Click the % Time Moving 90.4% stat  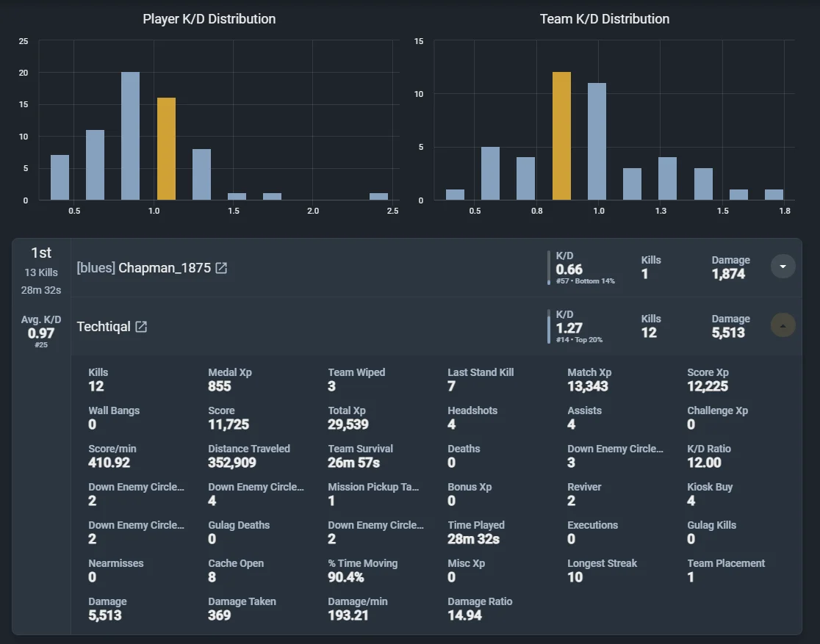(x=362, y=571)
